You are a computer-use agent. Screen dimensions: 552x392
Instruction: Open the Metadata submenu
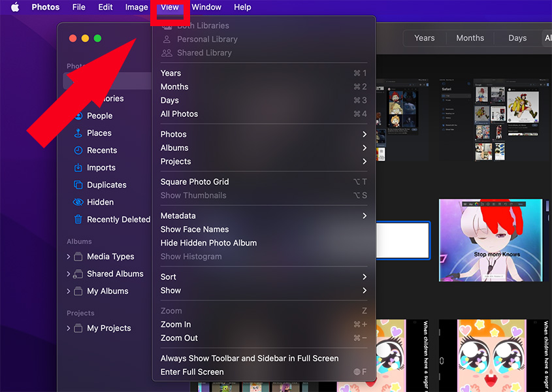click(x=178, y=216)
